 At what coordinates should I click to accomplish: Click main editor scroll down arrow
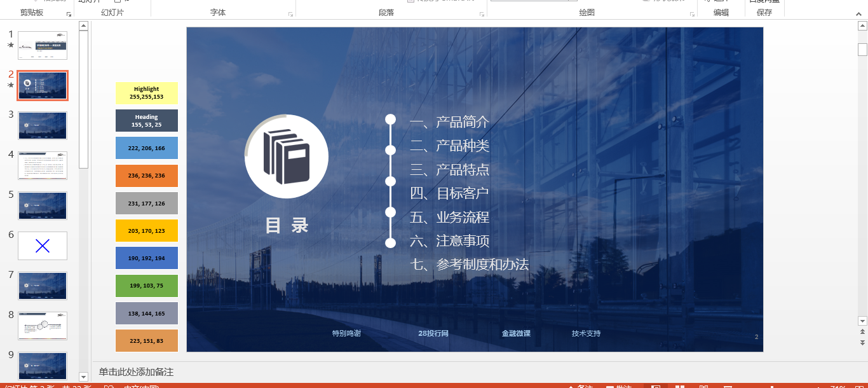tap(862, 321)
